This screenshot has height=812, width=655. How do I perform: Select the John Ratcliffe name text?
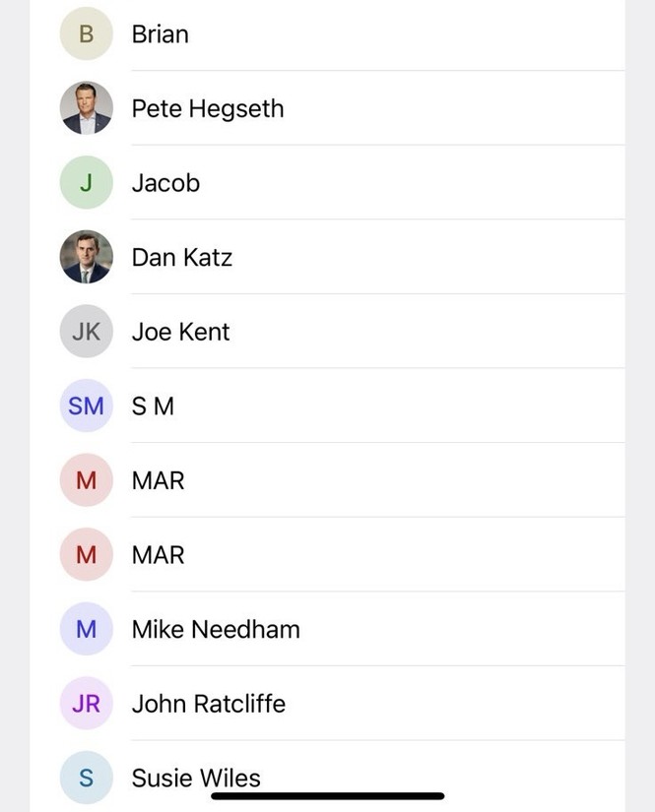coord(209,704)
